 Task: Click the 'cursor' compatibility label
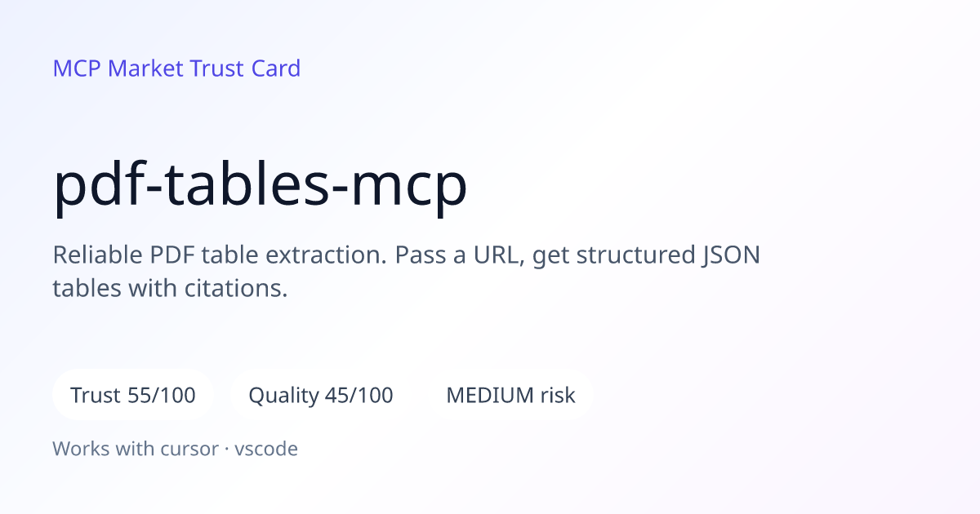click(194, 449)
